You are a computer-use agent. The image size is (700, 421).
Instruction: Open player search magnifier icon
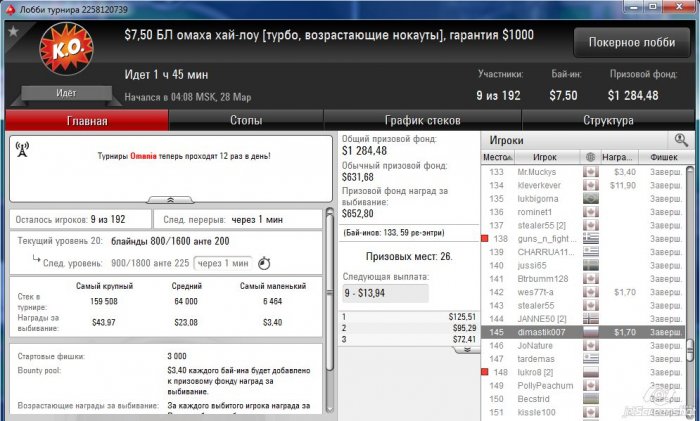[681, 140]
